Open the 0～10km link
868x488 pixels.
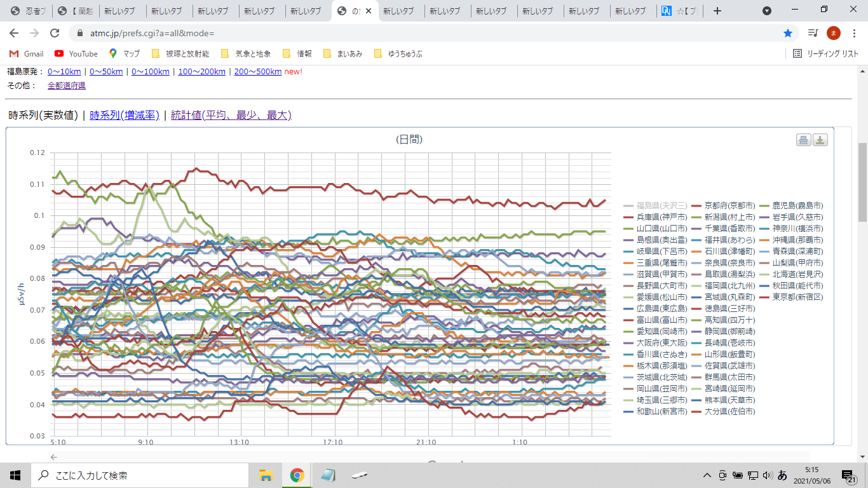[x=64, y=71]
